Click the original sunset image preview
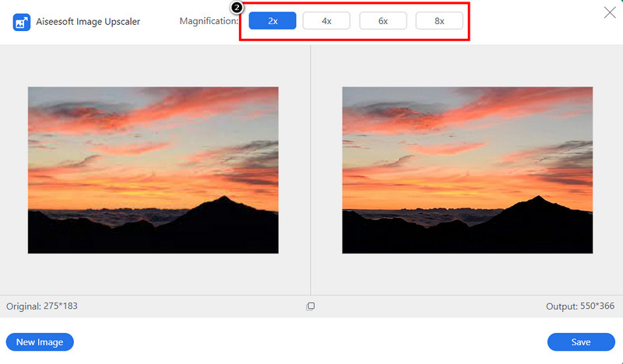The width and height of the screenshot is (623, 364). pos(153,170)
